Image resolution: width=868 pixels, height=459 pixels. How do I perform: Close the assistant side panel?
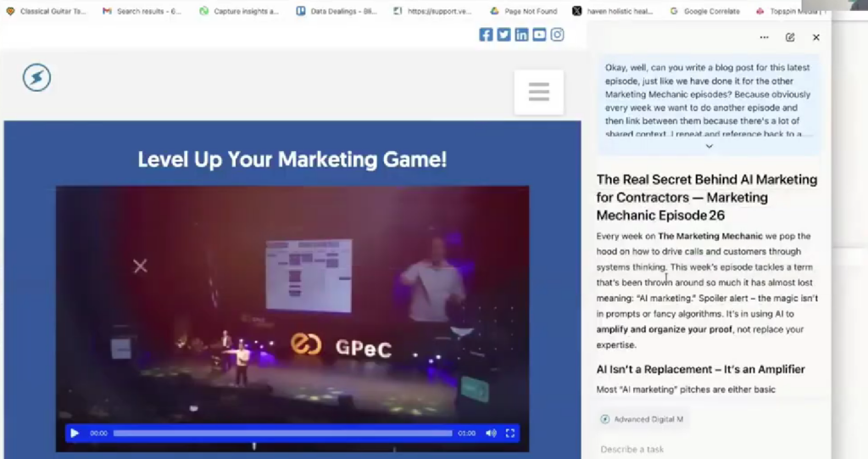pos(816,37)
